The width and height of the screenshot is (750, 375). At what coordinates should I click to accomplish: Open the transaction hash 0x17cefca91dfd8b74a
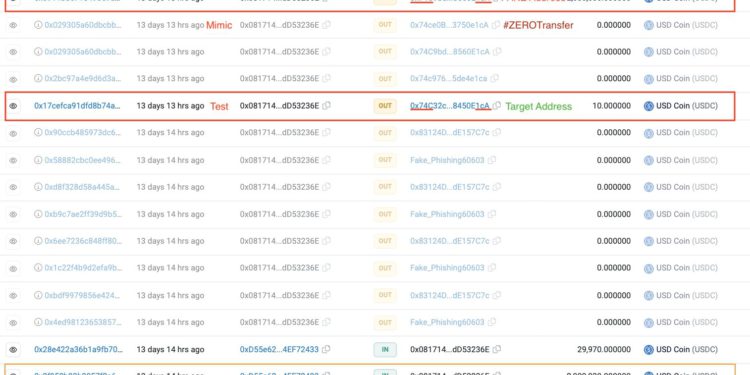pos(77,106)
